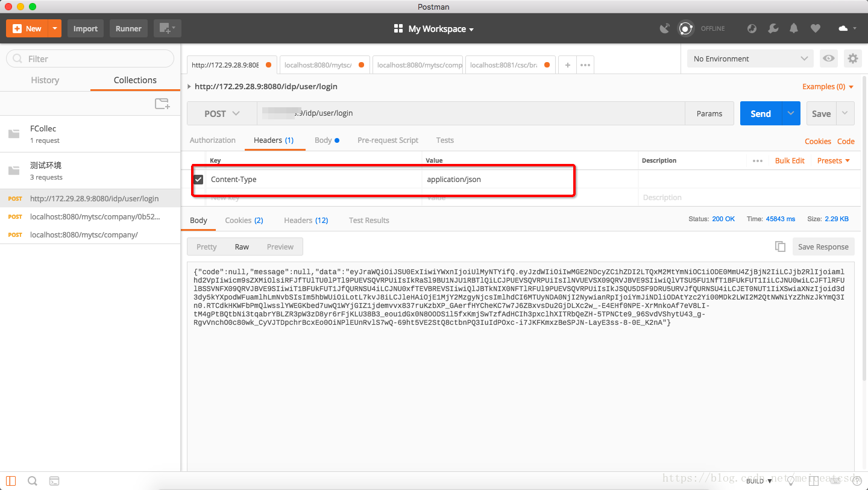Add a new request tab with plus

click(568, 65)
